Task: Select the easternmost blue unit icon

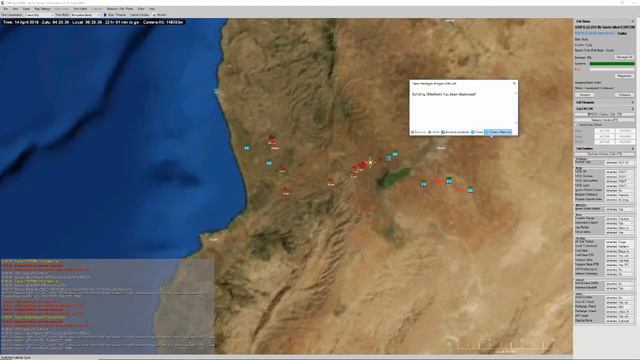Action: [x=470, y=190]
